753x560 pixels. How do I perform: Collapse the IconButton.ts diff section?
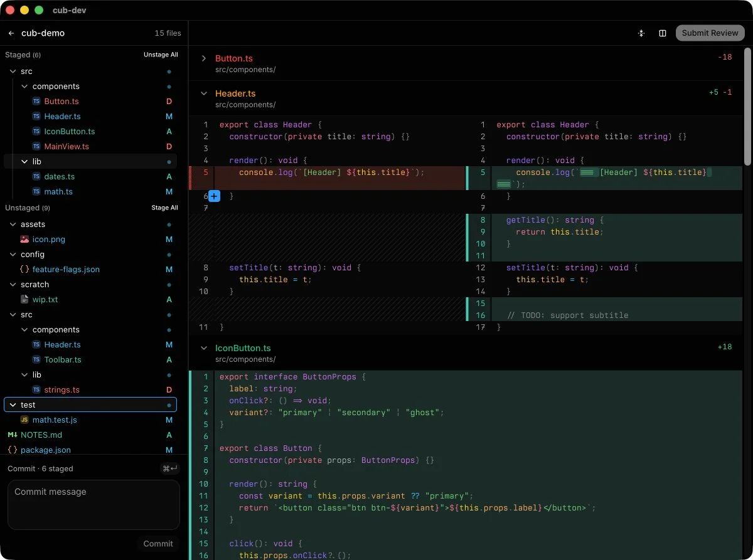tap(203, 348)
